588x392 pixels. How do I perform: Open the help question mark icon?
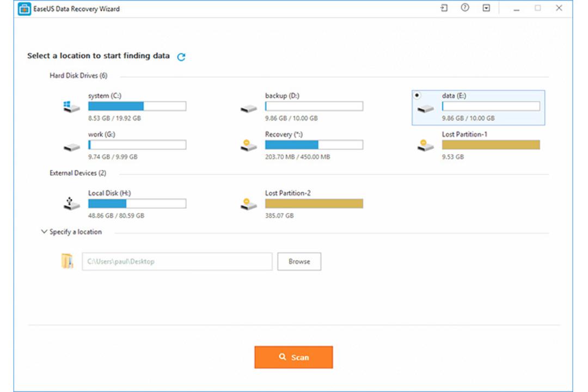point(465,8)
